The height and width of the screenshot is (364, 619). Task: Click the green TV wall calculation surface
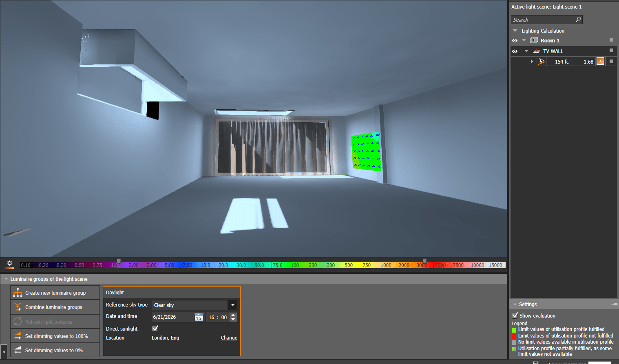[x=367, y=151]
